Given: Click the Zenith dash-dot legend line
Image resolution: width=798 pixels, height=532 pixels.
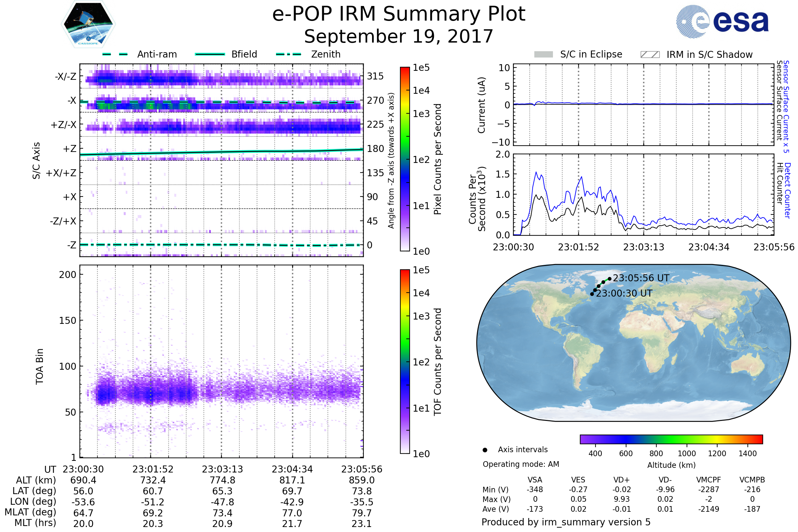Looking at the screenshot, I should click(289, 54).
